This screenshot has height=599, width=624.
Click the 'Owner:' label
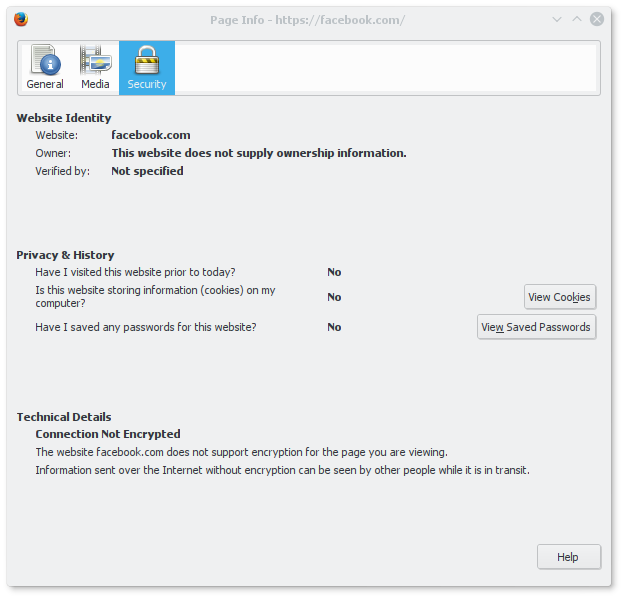[x=53, y=153]
